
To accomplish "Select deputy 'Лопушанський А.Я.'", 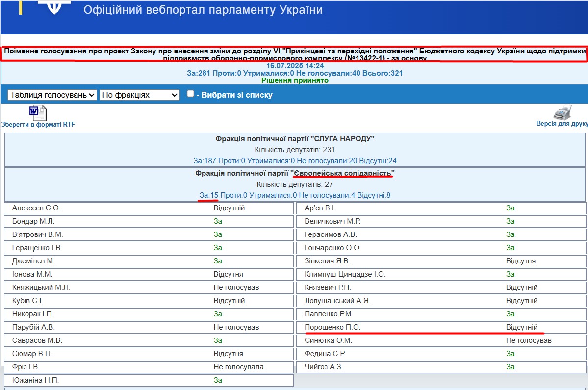I will click(337, 301).
